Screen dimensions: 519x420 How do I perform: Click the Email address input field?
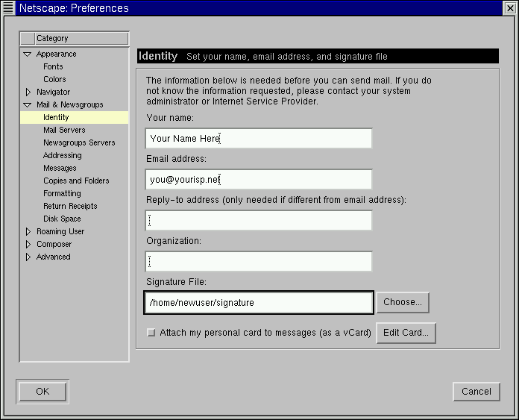(x=259, y=180)
